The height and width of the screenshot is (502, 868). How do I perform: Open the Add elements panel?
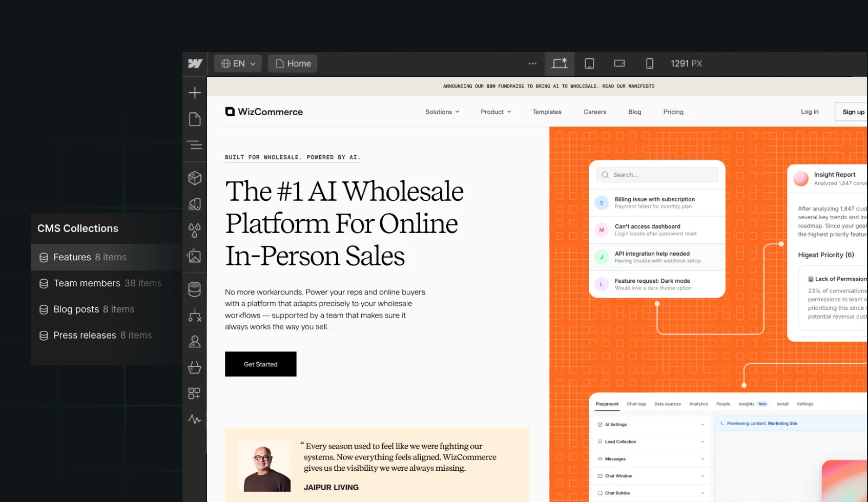195,93
